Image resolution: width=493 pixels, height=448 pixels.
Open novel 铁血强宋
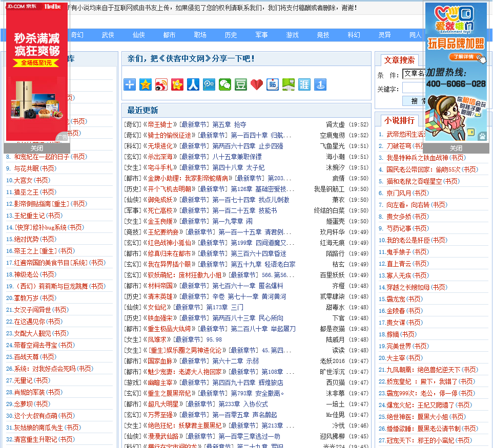coord(160,318)
